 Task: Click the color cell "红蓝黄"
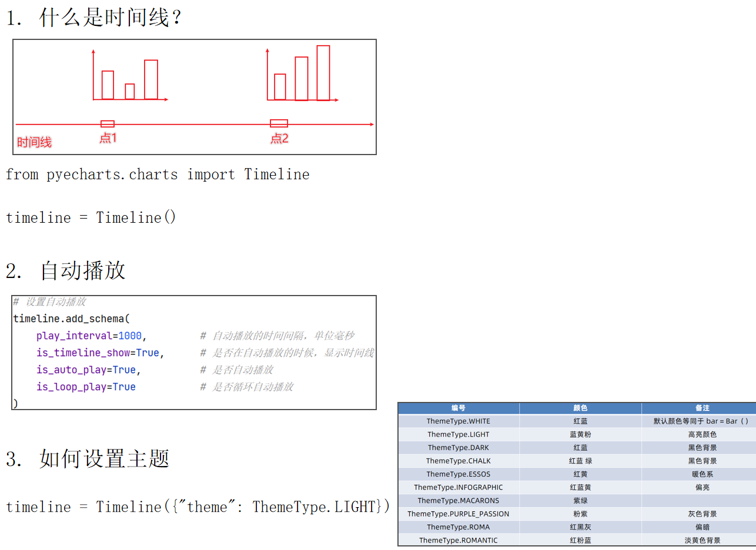tap(580, 487)
